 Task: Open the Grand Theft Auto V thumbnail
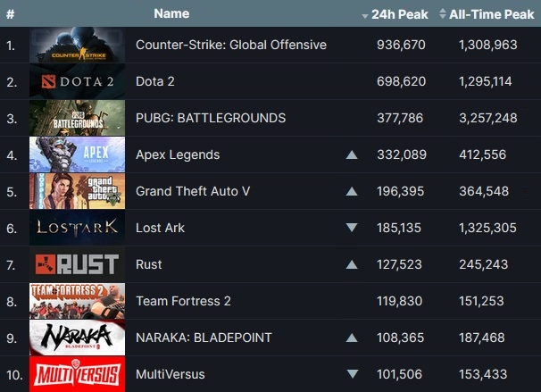pos(76,191)
